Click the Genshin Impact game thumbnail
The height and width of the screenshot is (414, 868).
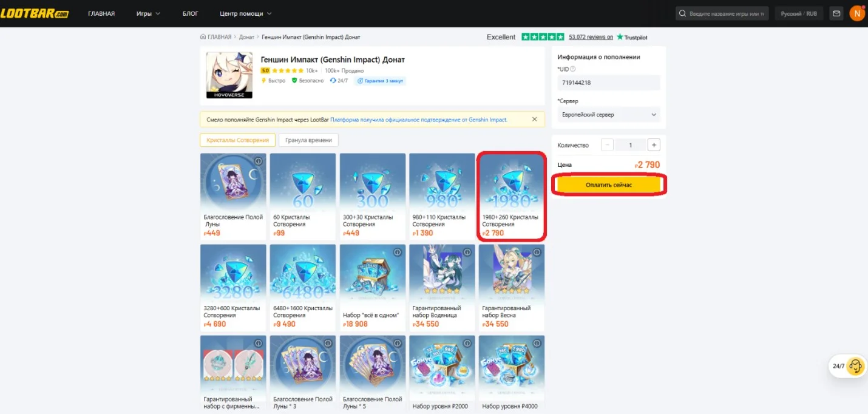point(229,75)
